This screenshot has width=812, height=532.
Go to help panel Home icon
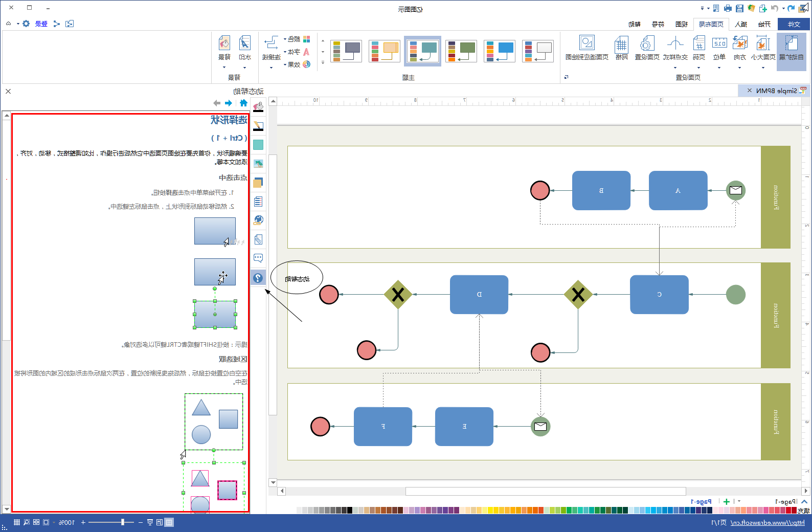click(x=243, y=103)
